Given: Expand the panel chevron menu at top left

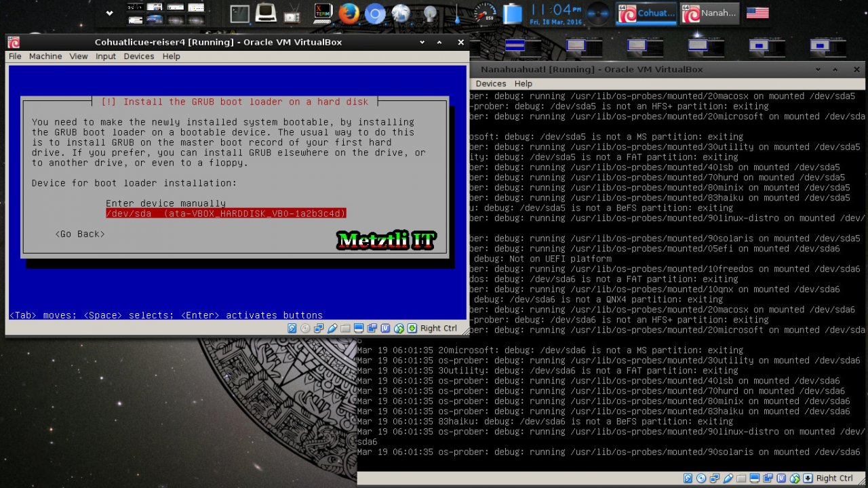Looking at the screenshot, I should click(x=110, y=13).
